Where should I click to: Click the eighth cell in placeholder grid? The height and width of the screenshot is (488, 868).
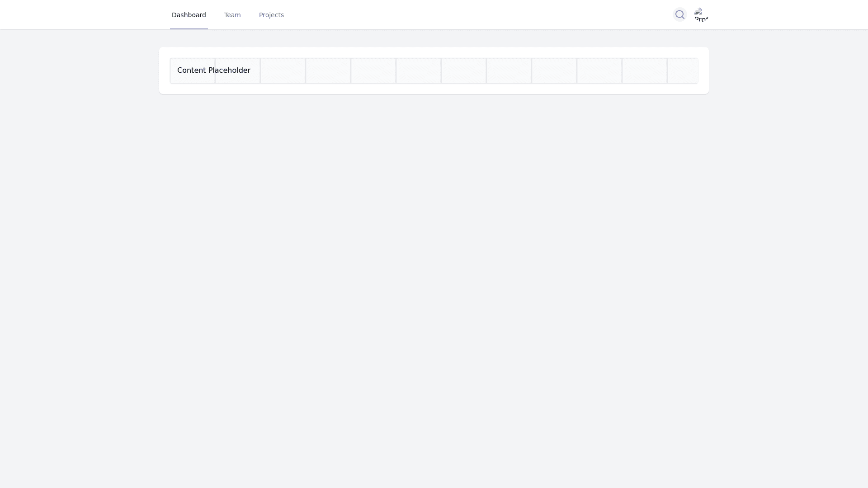tap(509, 70)
